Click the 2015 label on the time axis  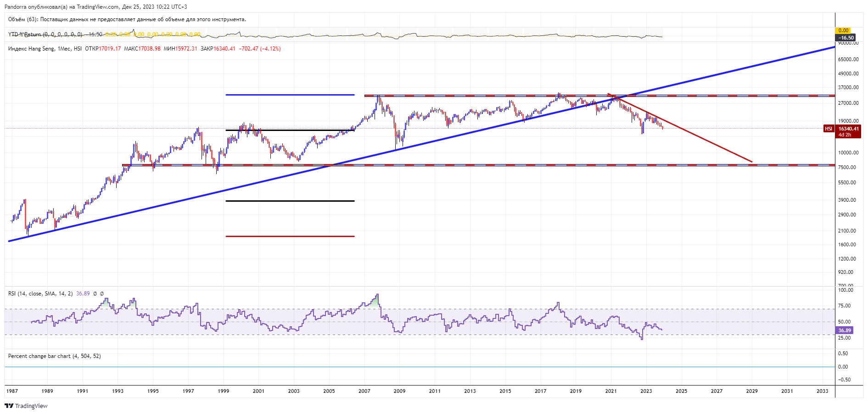pos(505,391)
